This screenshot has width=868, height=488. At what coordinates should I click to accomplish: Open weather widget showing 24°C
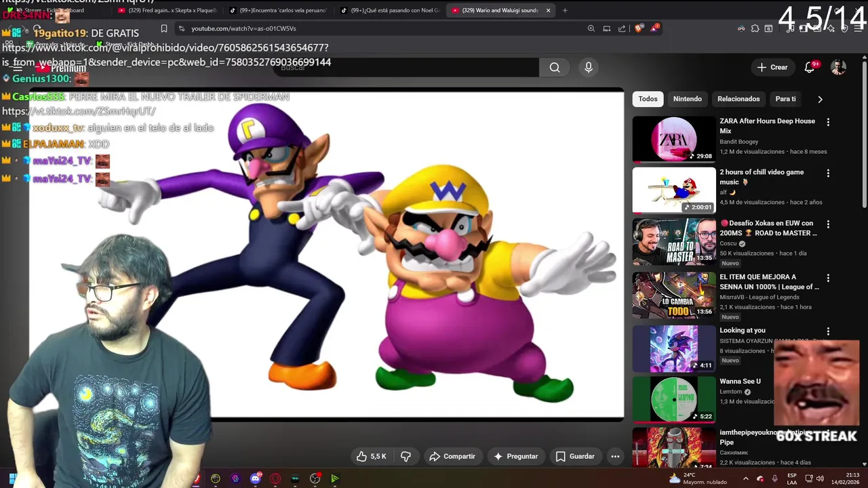pyautogui.click(x=698, y=479)
